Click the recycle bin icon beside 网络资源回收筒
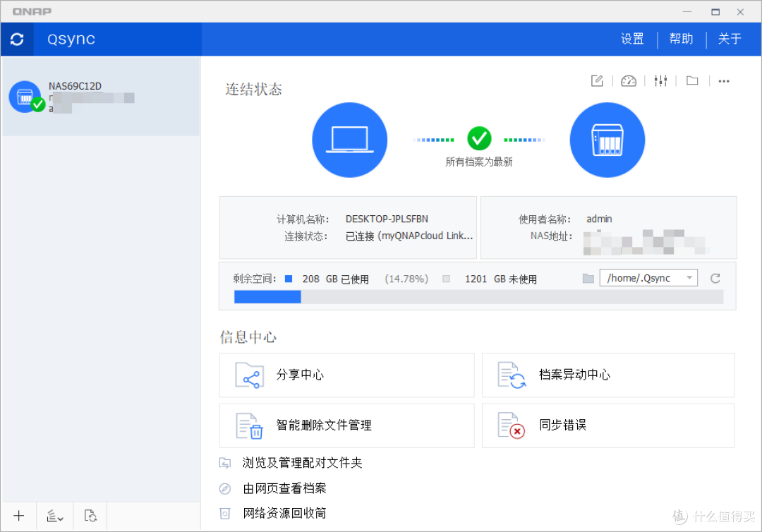 (225, 514)
